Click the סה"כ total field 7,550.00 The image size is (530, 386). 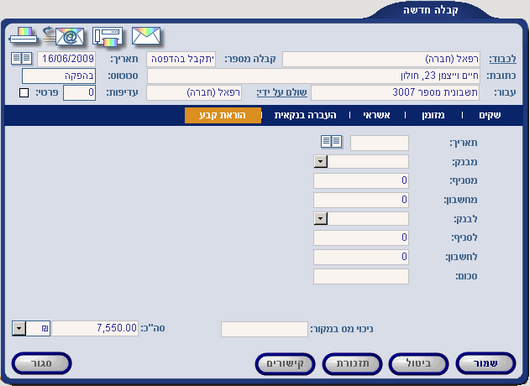95,328
